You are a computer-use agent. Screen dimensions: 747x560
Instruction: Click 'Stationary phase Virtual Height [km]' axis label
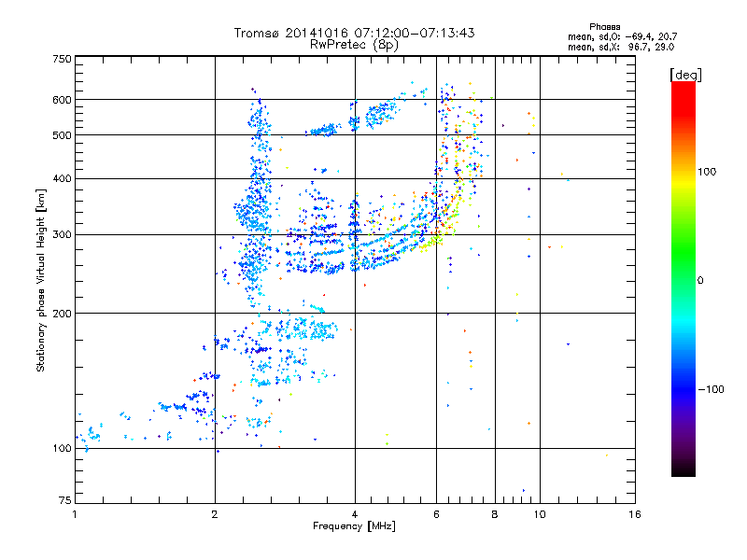point(41,280)
